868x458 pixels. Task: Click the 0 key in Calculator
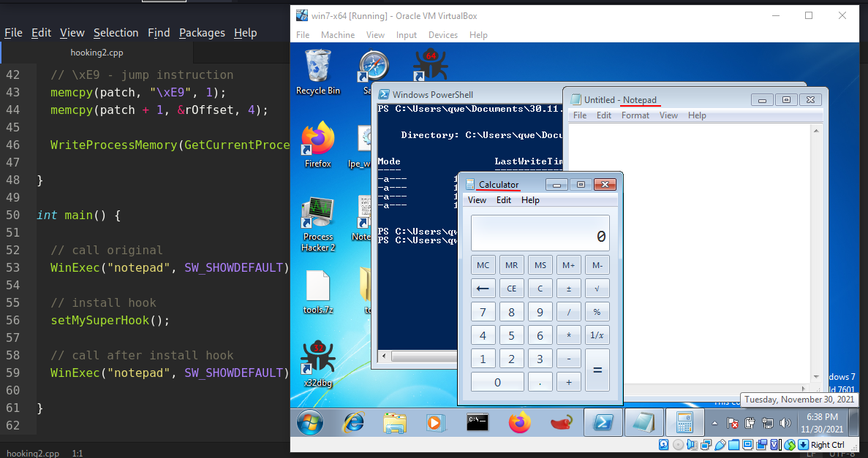(x=497, y=382)
